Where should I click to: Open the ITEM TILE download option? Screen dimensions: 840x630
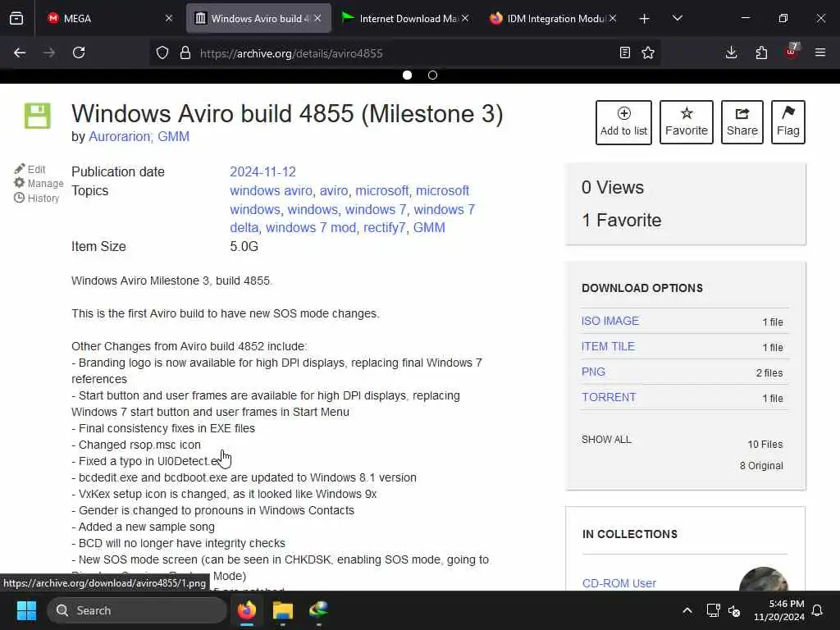click(608, 347)
